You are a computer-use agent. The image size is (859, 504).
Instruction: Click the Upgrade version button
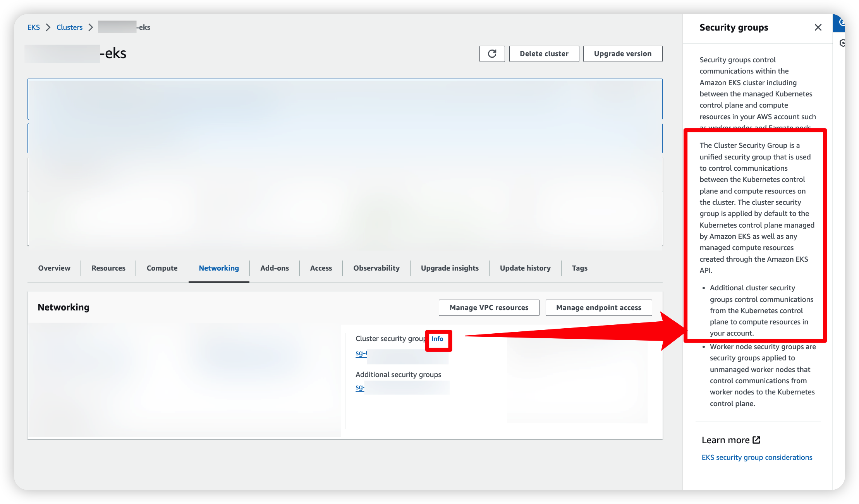click(622, 54)
